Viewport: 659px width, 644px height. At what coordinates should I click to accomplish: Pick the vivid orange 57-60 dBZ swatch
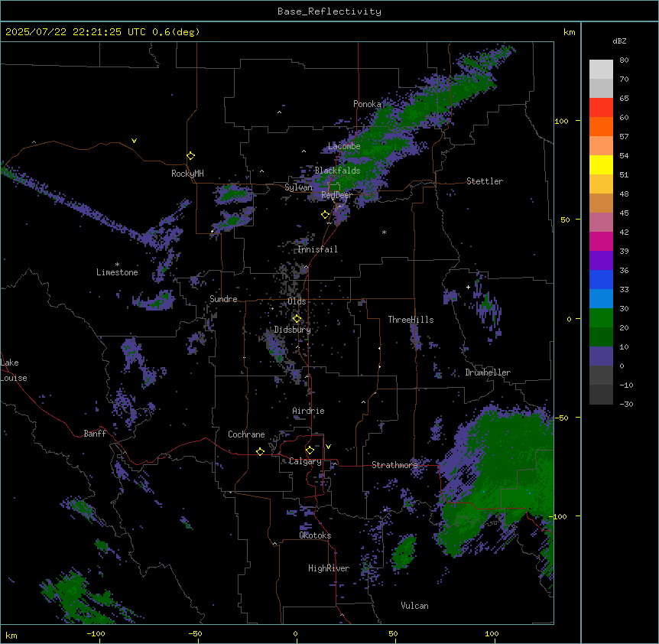click(x=601, y=126)
